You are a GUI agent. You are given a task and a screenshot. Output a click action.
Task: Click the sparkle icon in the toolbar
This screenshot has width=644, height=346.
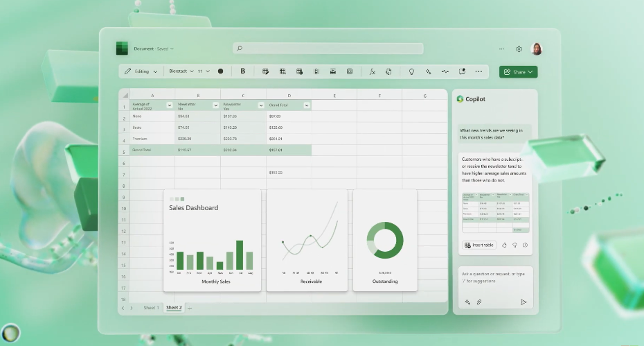pyautogui.click(x=429, y=71)
